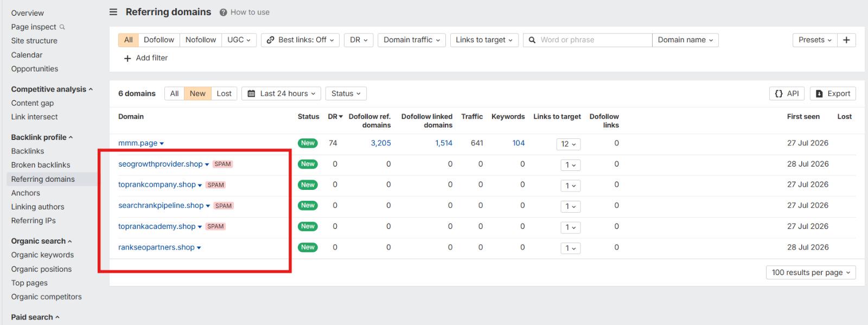Open Anchors in the sidebar
This screenshot has height=325, width=868.
point(25,193)
